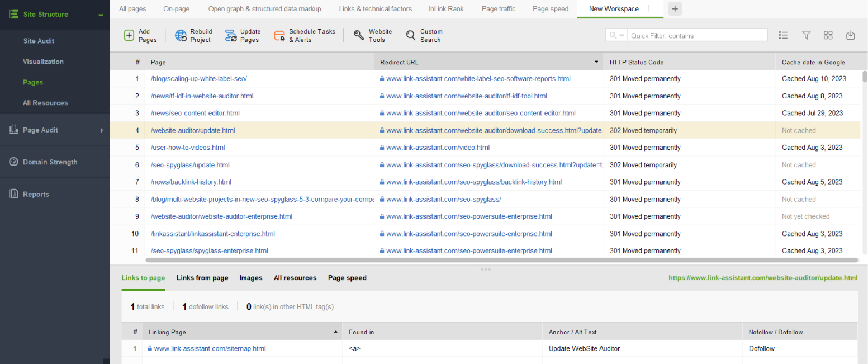This screenshot has width=868, height=364.
Task: Click Cached Jul 29, 2023 cell
Action: (812, 113)
